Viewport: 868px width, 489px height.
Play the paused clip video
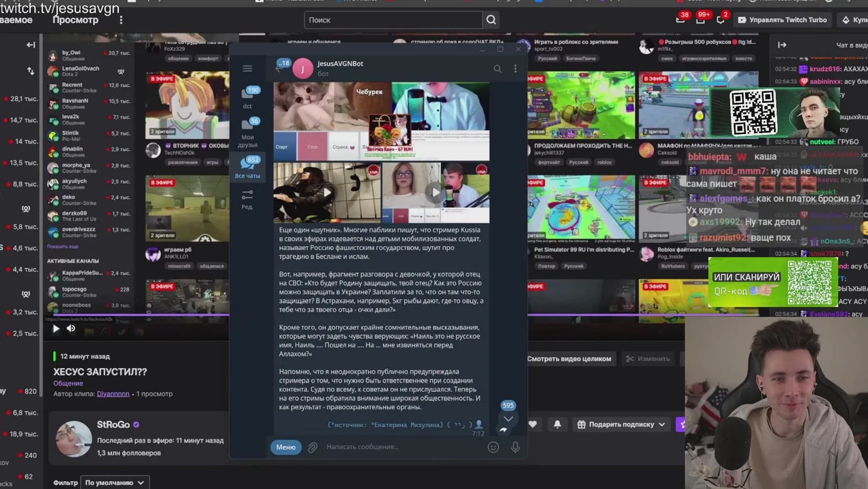(x=56, y=328)
